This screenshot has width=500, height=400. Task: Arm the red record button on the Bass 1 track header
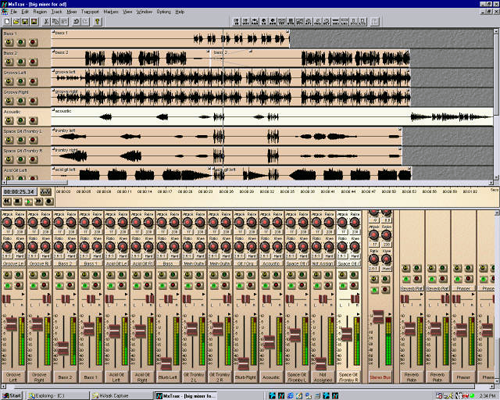33,42
